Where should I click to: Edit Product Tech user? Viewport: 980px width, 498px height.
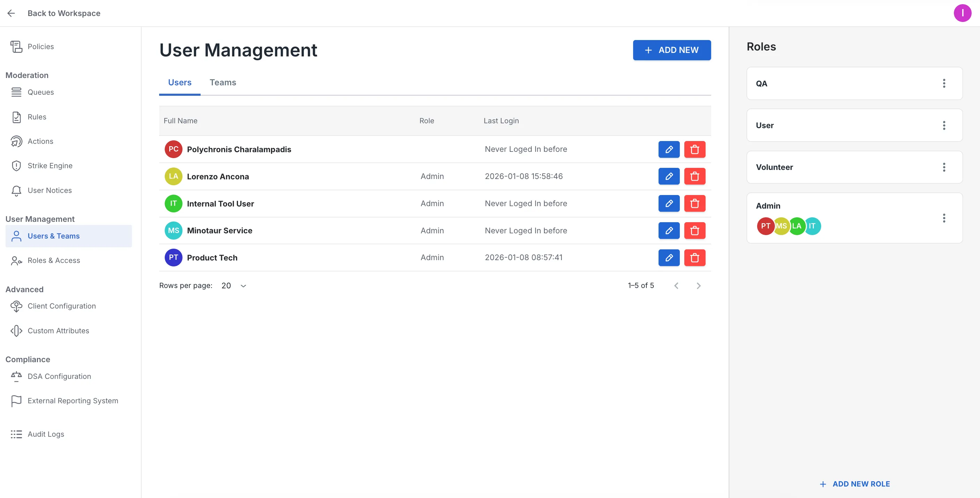click(669, 258)
